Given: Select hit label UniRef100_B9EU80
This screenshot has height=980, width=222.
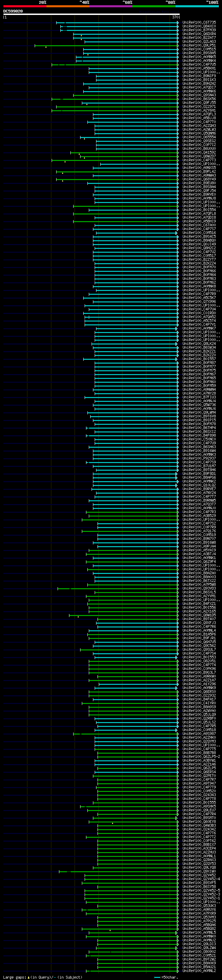Looking at the screenshot, I should tap(199, 183).
